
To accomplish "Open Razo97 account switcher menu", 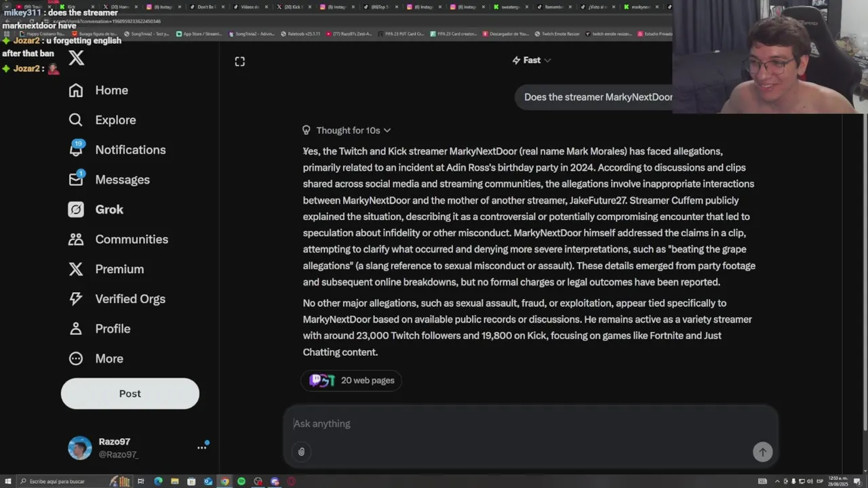I will [x=201, y=447].
